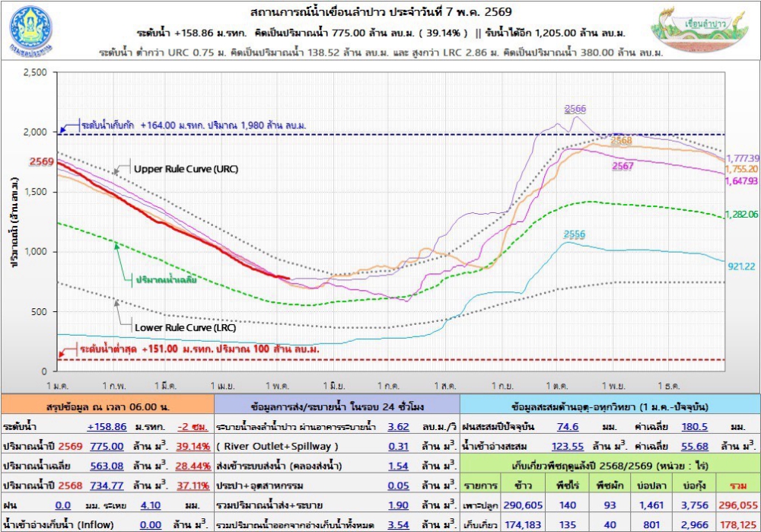Open the water level value +158.86
Viewport: 761px width, 532px height.
[x=107, y=427]
